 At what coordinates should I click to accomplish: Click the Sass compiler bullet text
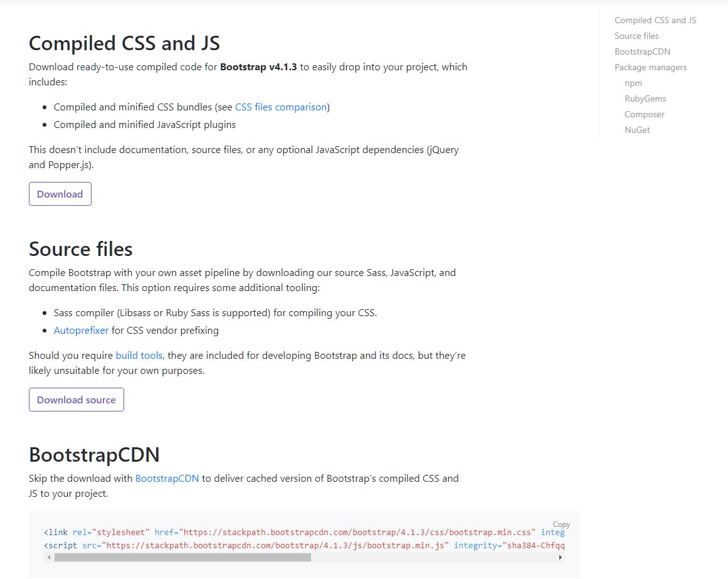click(x=216, y=313)
